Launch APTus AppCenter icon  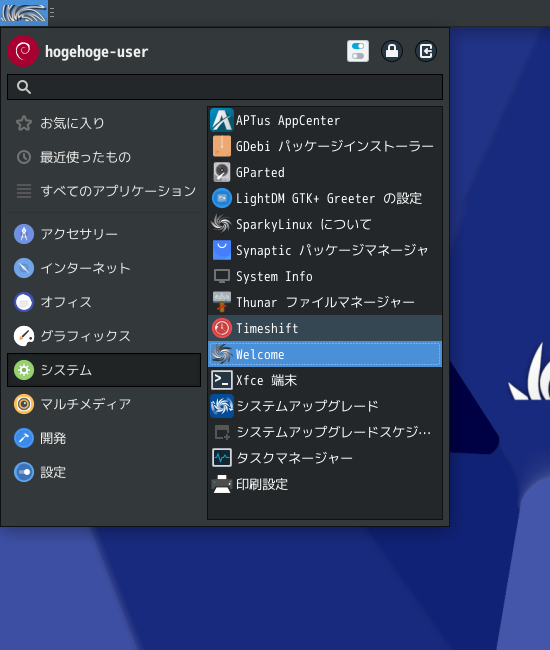coord(222,120)
